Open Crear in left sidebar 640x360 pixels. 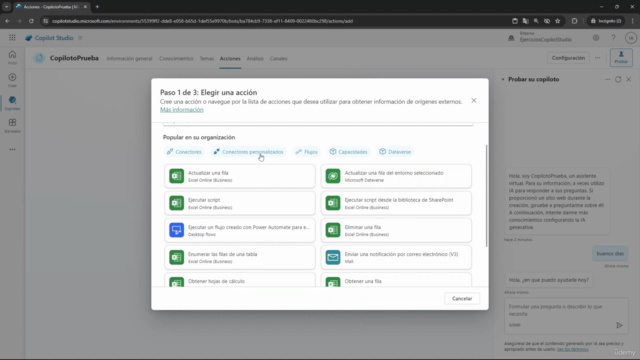(12, 80)
